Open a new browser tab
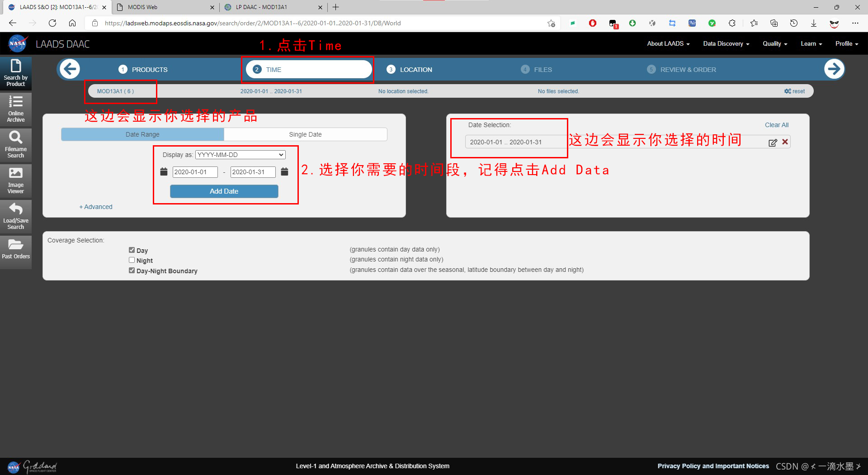The height and width of the screenshot is (475, 868). coord(336,7)
